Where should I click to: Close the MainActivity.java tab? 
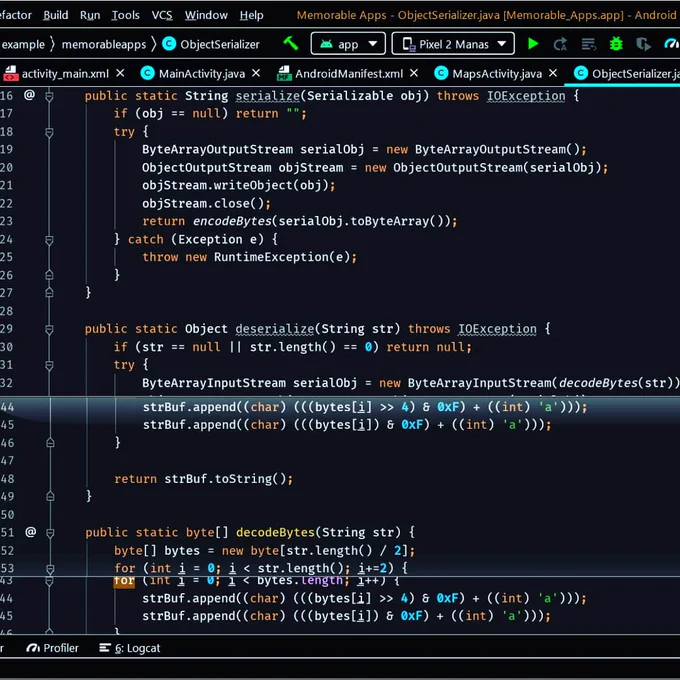point(256,73)
